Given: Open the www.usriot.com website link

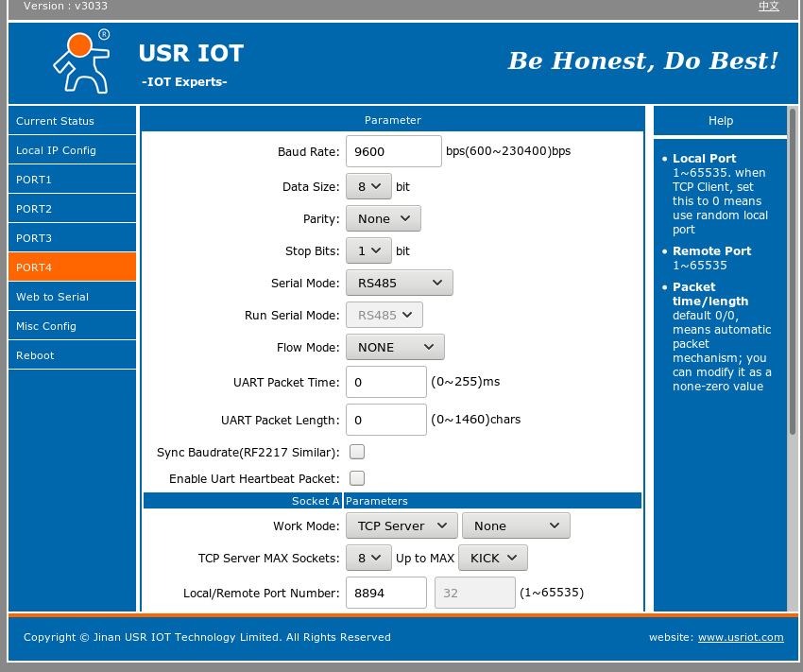Looking at the screenshot, I should pos(740,637).
